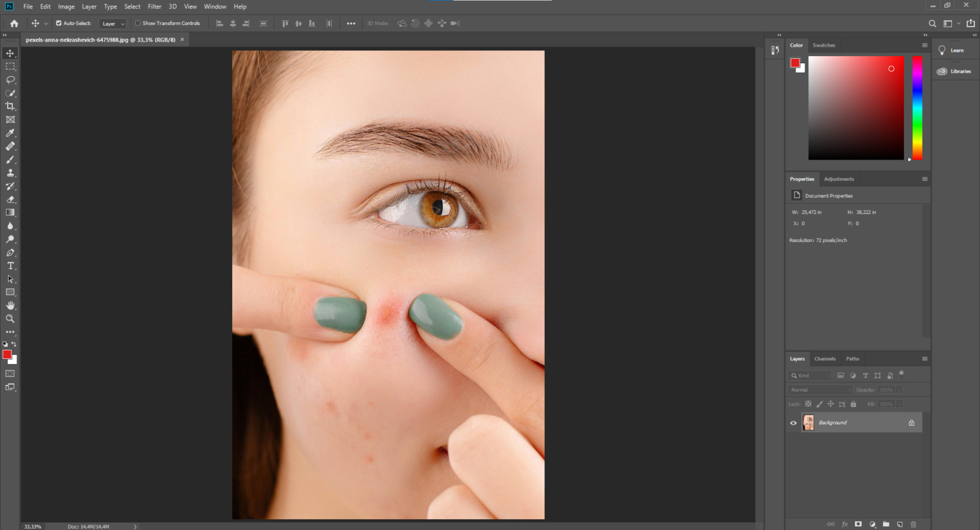Toggle Quick Mask mode in toolbar
Image resolution: width=980 pixels, height=530 pixels.
(10, 374)
